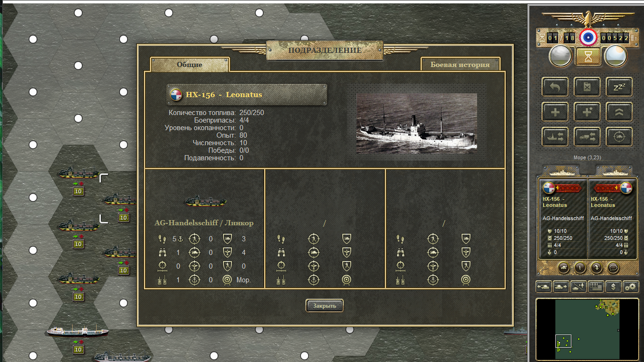The width and height of the screenshot is (644, 362).
Task: Click the cloudy current weather orb
Action: pos(560,56)
